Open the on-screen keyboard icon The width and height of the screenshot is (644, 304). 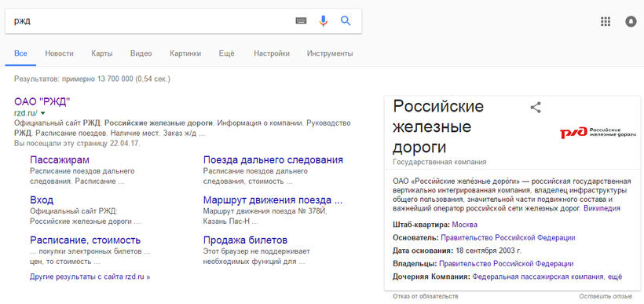(x=301, y=21)
